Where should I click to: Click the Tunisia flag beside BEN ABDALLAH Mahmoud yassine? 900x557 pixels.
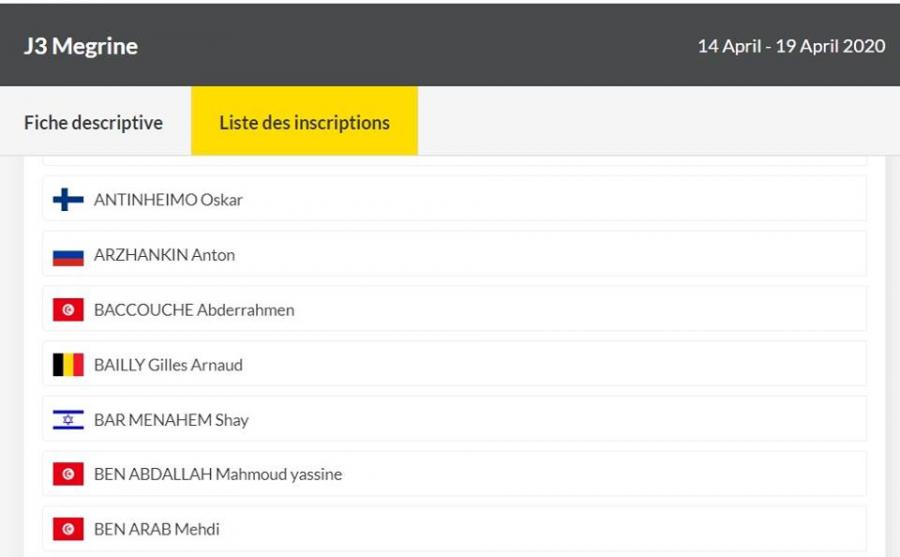point(68,475)
